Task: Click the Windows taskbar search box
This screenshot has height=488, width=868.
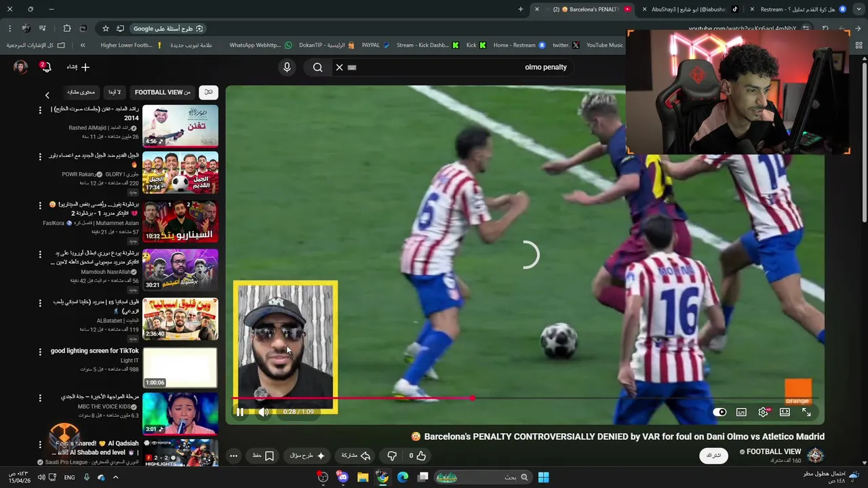Action: coord(483,477)
